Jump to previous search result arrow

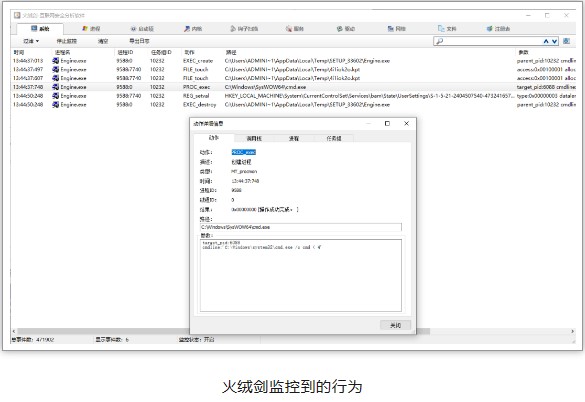(546, 41)
